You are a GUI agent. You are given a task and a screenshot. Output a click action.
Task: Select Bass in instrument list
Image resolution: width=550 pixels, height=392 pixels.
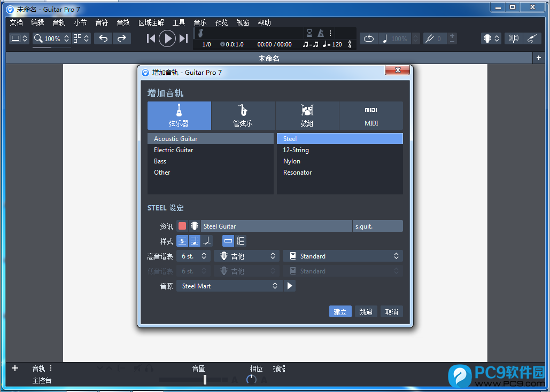(x=211, y=161)
